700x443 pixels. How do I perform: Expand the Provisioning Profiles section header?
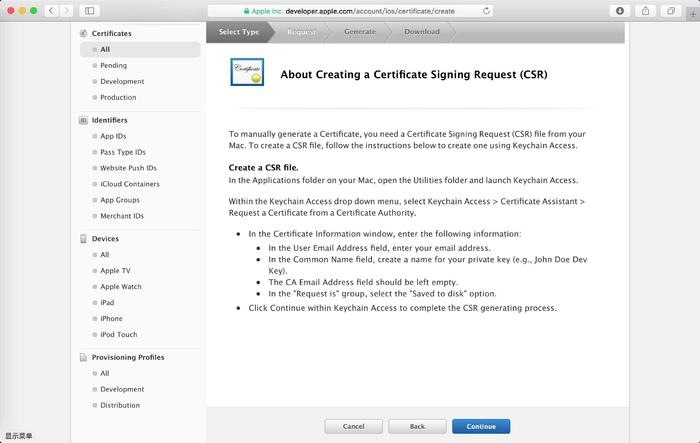coord(127,357)
